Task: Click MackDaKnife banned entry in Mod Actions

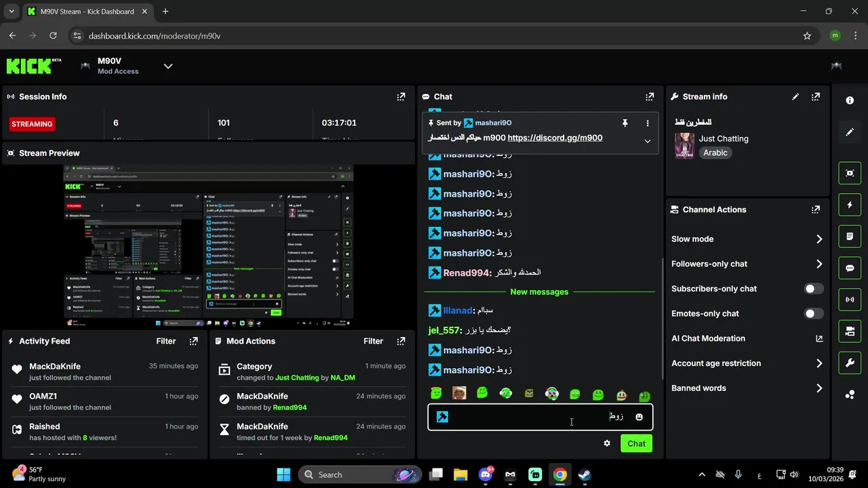Action: click(312, 401)
